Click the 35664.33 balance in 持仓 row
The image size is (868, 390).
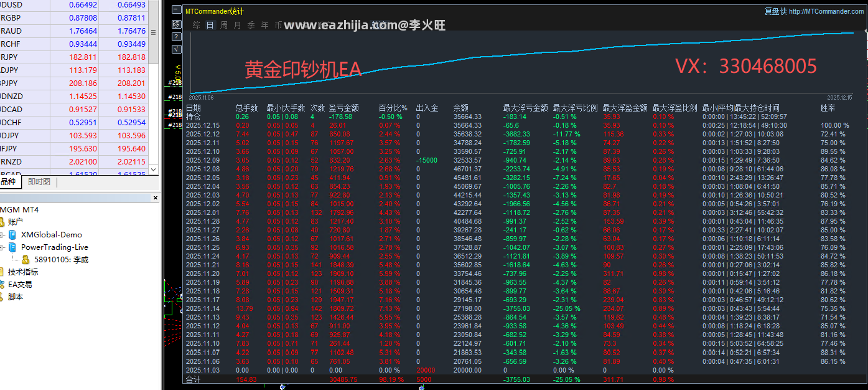[467, 117]
